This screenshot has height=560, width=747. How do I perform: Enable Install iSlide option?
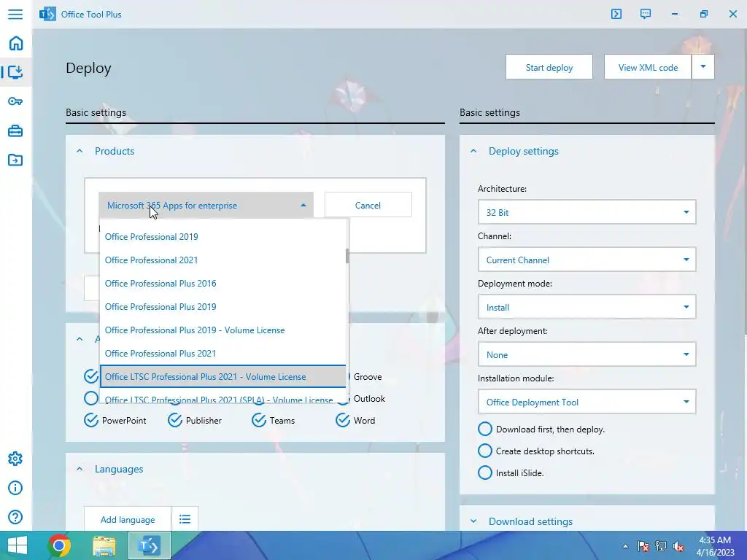pyautogui.click(x=485, y=472)
